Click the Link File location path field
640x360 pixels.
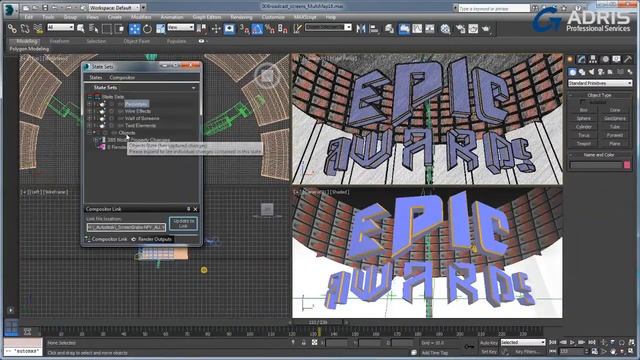point(126,227)
